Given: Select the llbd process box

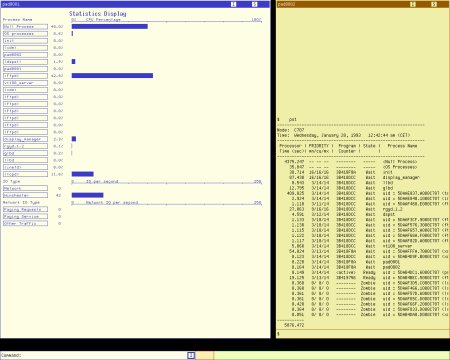Looking at the screenshot, I should [25, 160].
